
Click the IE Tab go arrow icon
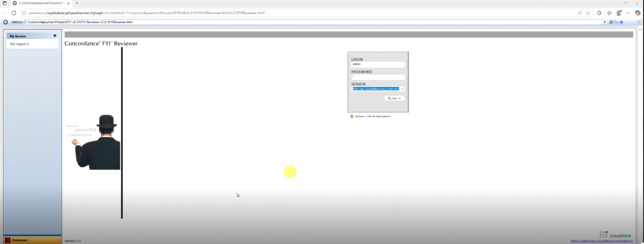point(605,22)
